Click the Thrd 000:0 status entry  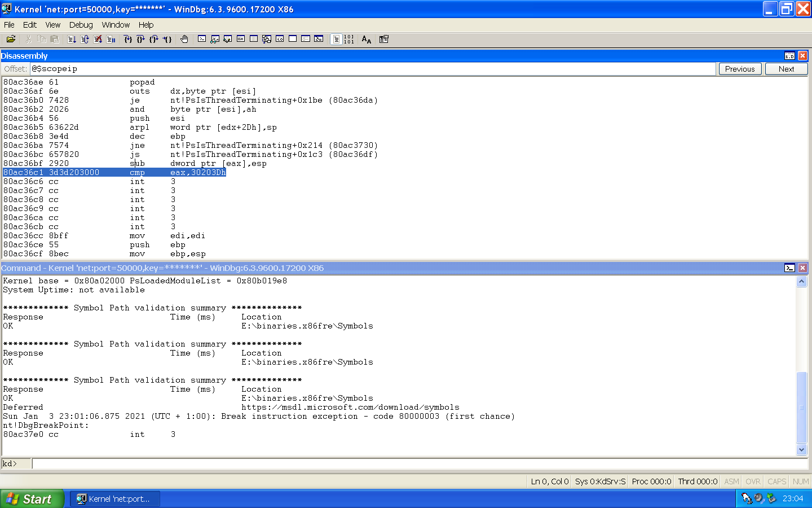click(698, 481)
